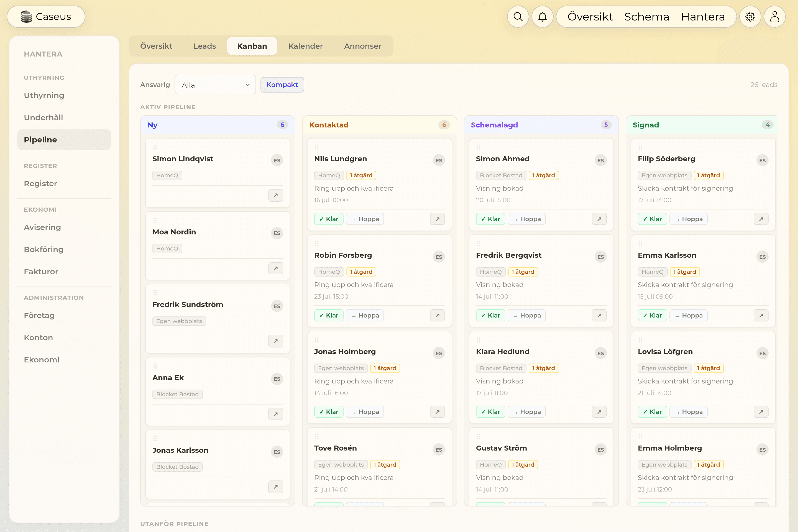Open Moa Nordin card arrow icon
The height and width of the screenshot is (532, 798).
tap(275, 268)
